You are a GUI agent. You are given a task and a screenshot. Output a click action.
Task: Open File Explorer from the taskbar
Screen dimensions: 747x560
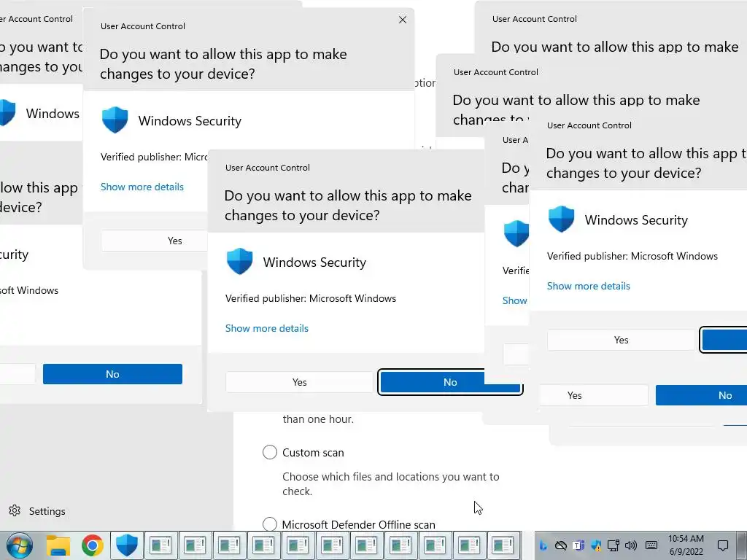click(x=58, y=545)
